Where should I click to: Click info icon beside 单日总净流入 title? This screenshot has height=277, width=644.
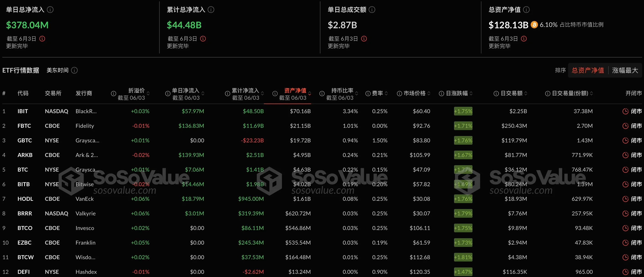point(50,10)
